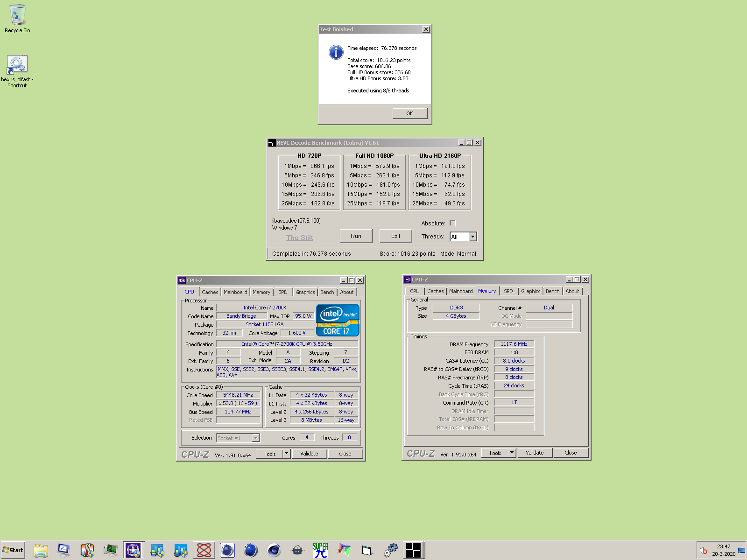Open Memory tab in CPU-Z processor window
Image resolution: width=747 pixels, height=560 pixels.
(x=261, y=292)
